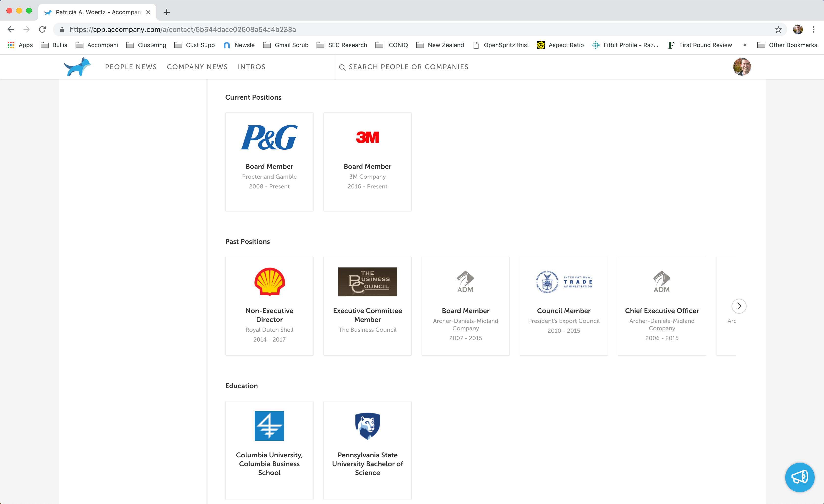Open the Clustering bookmarks folder
Viewport: 824px width, 504px height.
[x=146, y=45]
